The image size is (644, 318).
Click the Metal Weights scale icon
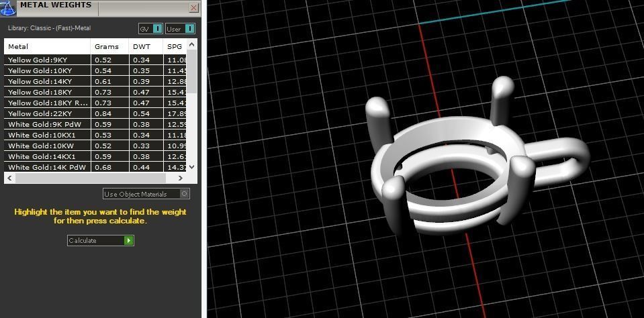coord(7,8)
